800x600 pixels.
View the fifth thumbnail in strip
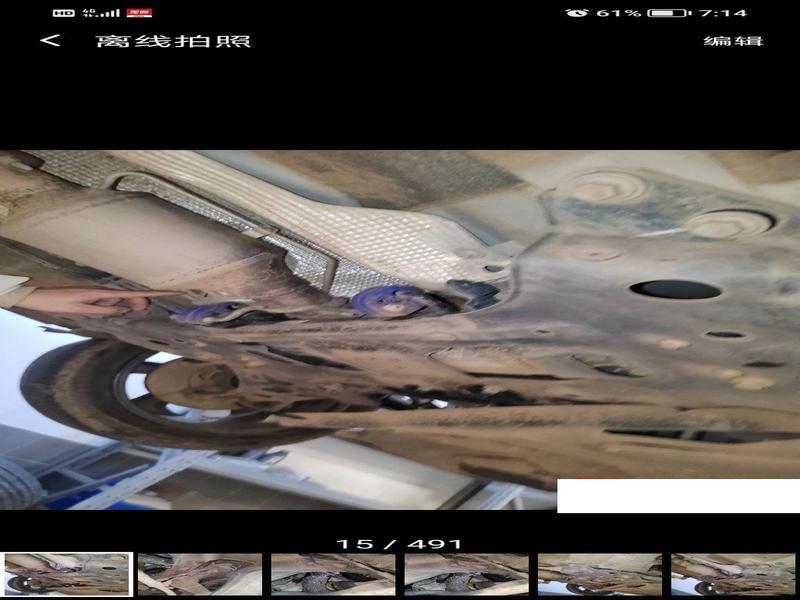(600, 574)
